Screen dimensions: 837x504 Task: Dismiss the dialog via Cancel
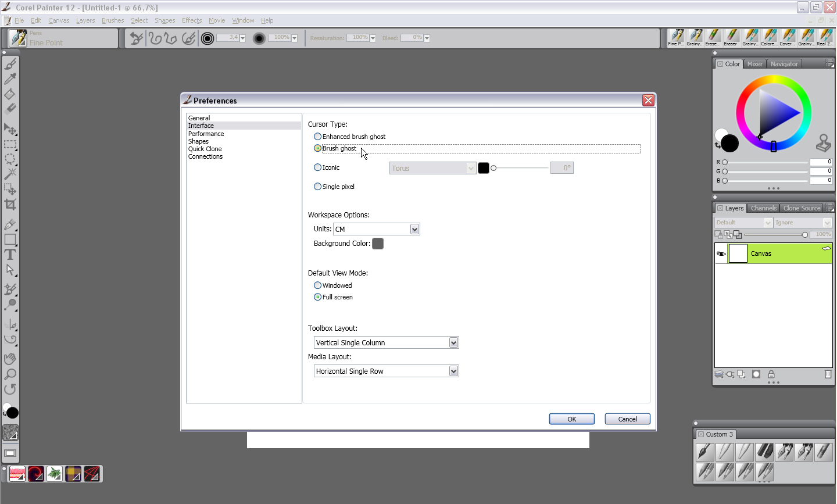[627, 419]
